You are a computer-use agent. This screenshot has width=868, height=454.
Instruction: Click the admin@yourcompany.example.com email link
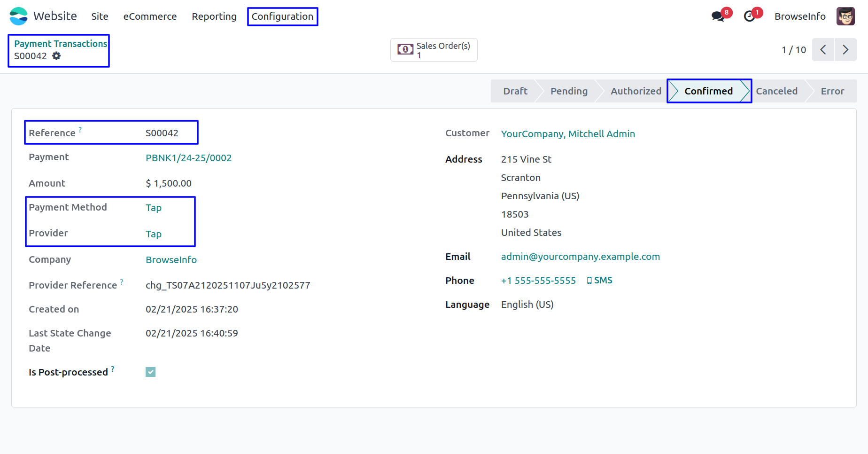point(580,257)
